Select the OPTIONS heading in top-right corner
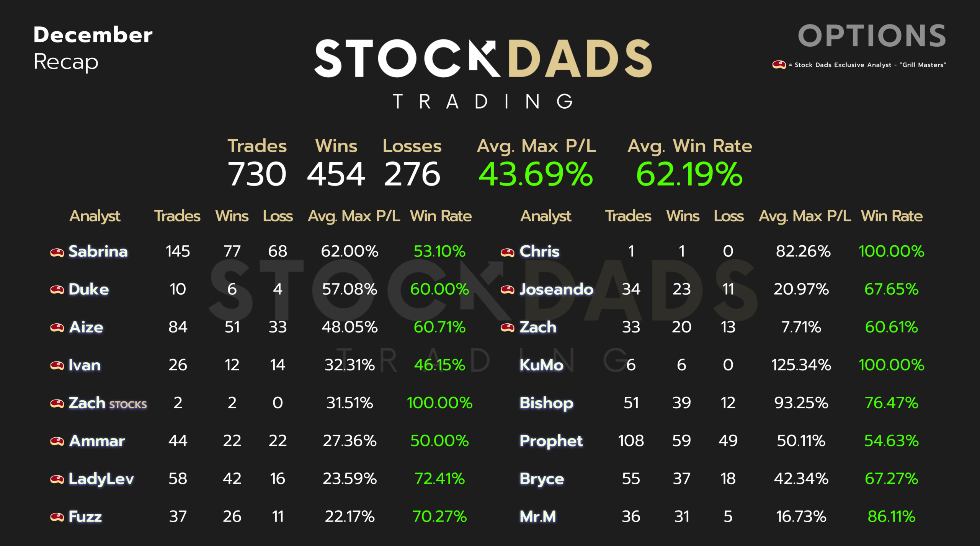This screenshot has height=546, width=980. tap(872, 36)
